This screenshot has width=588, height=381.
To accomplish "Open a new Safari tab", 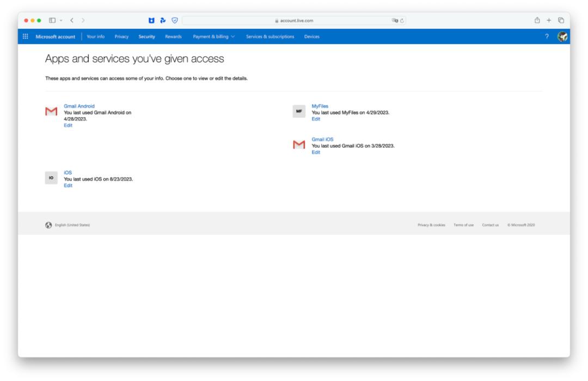I will pyautogui.click(x=549, y=21).
